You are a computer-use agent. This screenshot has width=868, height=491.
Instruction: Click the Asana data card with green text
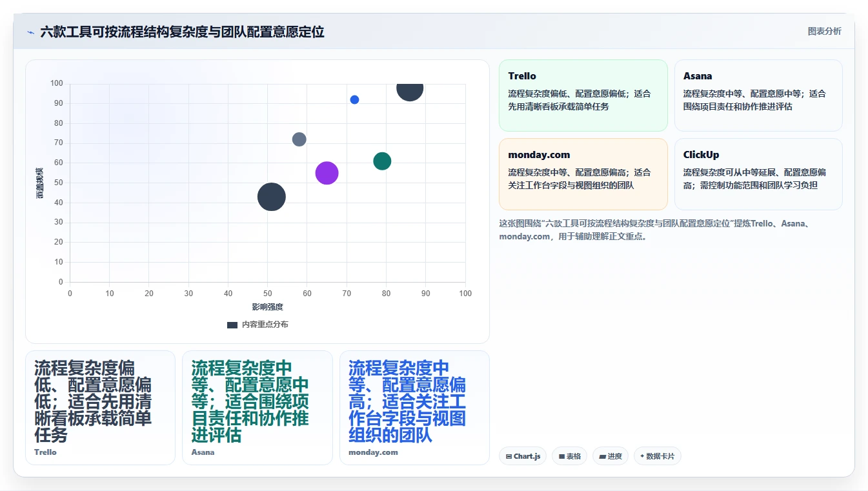click(x=257, y=408)
